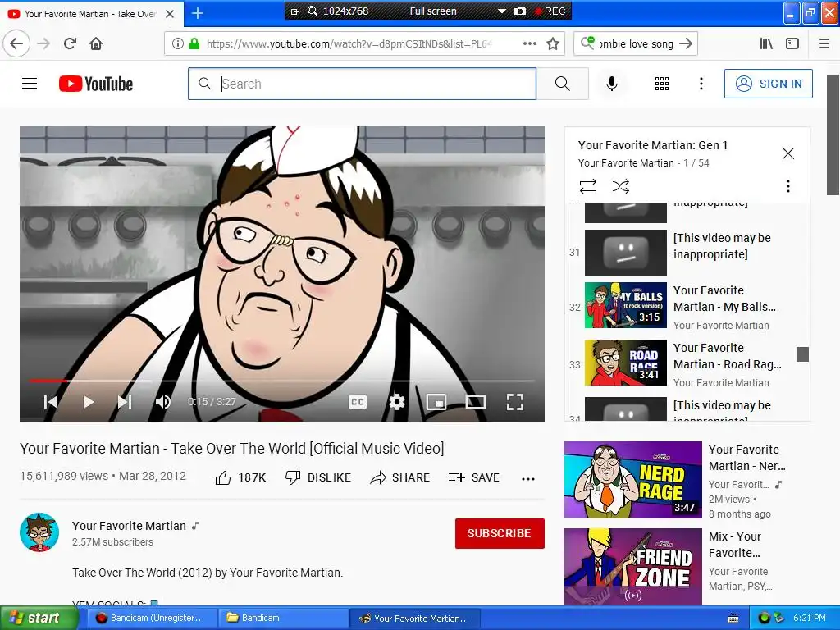Open YouTube hamburger guide menu
Screen dimensions: 840x630
pyautogui.click(x=30, y=84)
